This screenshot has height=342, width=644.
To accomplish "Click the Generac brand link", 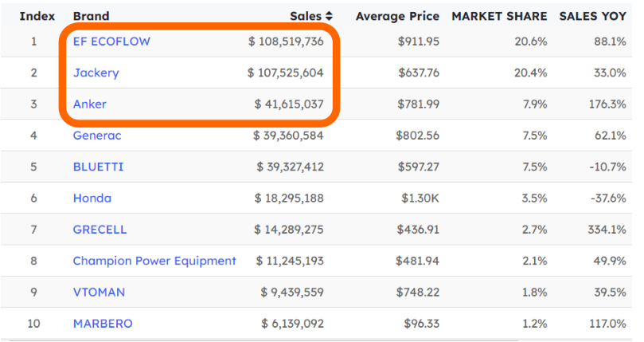I will pos(97,136).
